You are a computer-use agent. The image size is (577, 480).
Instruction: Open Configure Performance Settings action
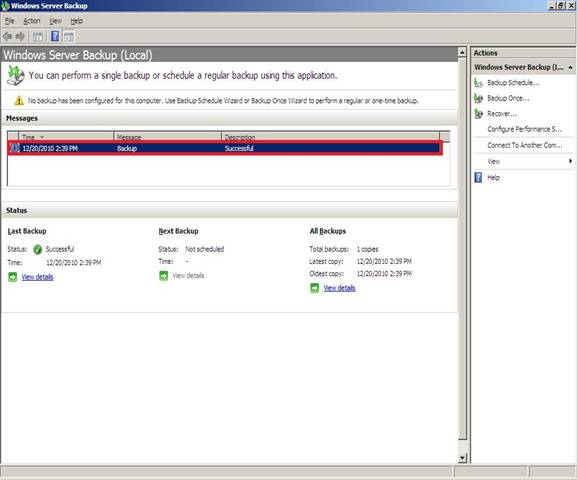click(x=524, y=129)
